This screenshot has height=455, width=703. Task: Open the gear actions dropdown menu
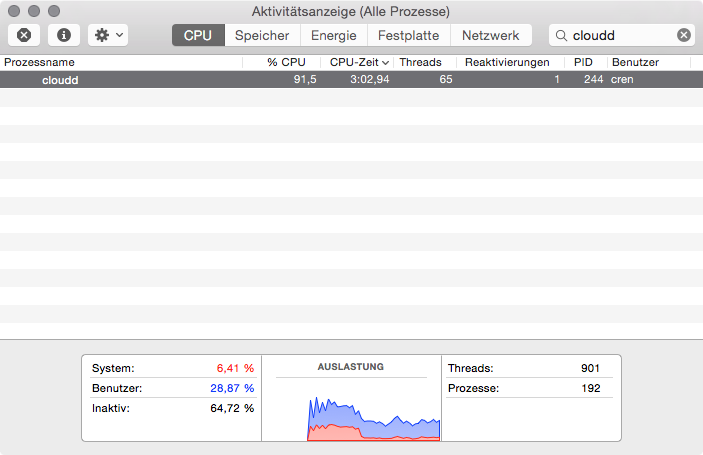coord(107,35)
